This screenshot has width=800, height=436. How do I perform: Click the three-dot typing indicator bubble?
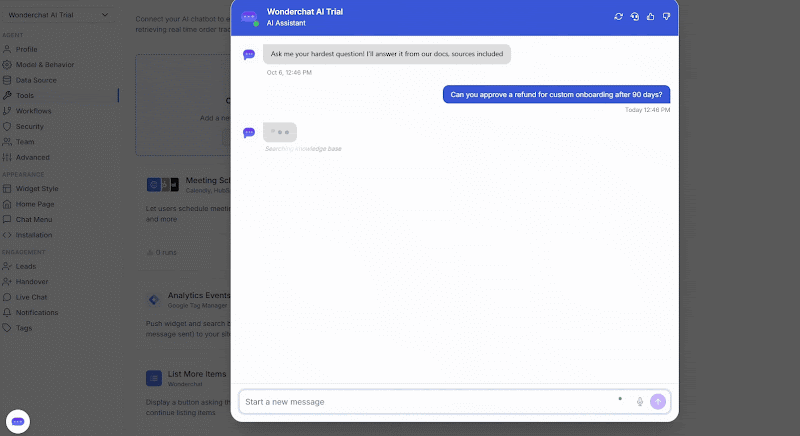click(280, 132)
